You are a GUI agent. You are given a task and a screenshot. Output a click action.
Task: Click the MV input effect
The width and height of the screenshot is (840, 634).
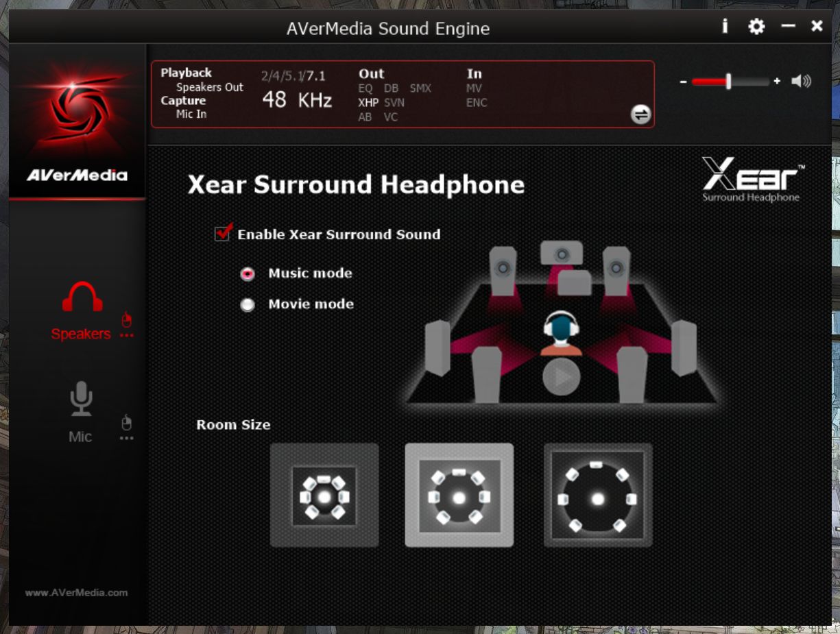point(474,88)
